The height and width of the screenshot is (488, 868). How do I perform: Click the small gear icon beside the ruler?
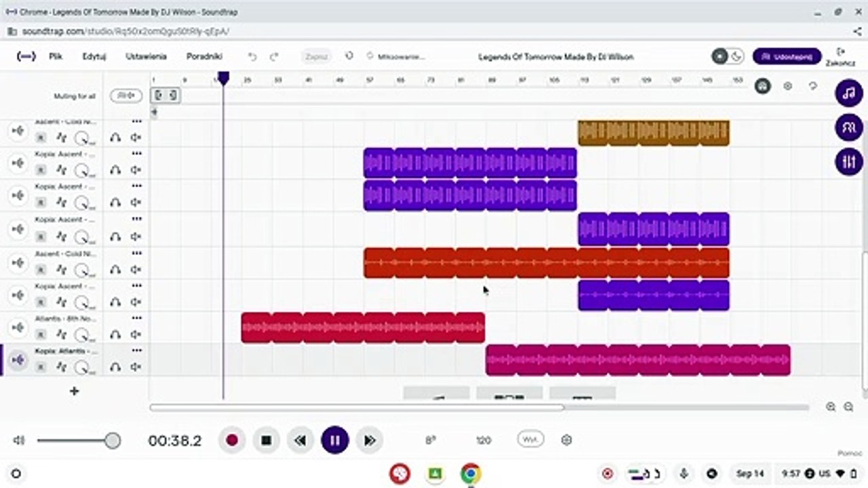pyautogui.click(x=787, y=87)
